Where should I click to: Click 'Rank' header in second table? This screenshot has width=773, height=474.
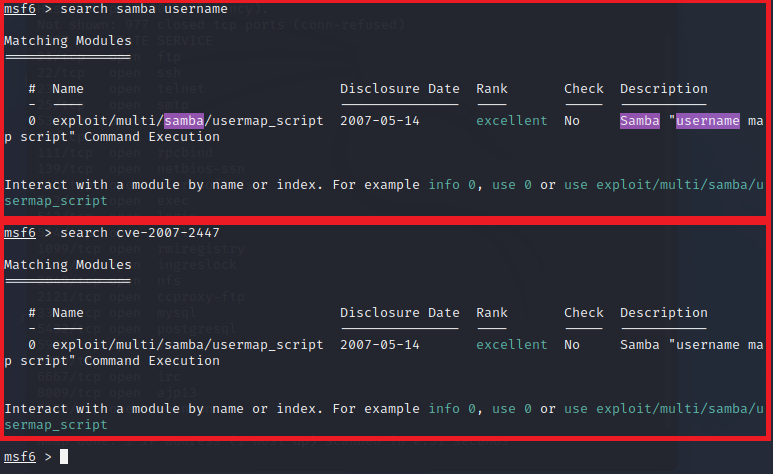click(x=492, y=313)
